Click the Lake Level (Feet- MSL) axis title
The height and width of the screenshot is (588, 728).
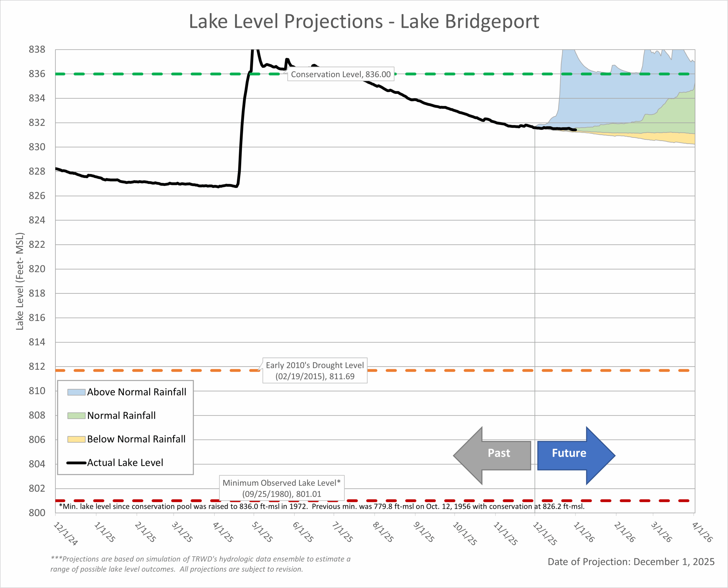tap(20, 281)
